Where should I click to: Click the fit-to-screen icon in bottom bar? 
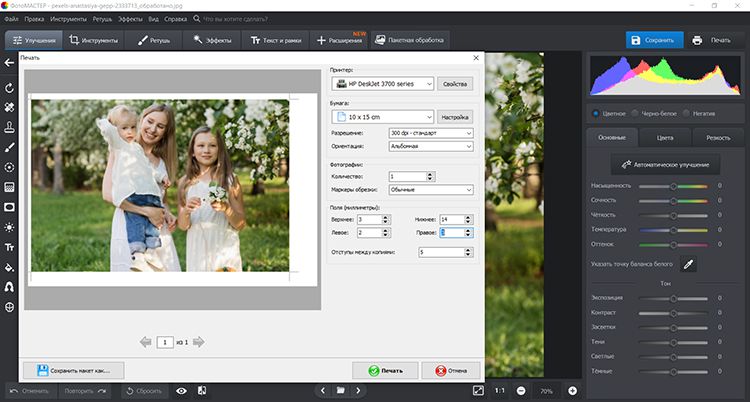coord(477,390)
